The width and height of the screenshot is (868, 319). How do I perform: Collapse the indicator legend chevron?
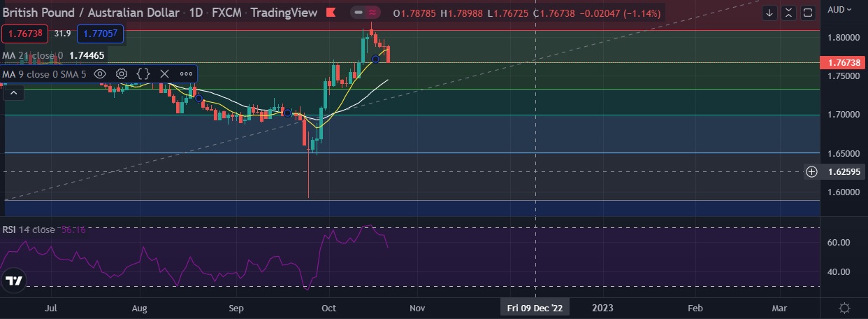13,92
